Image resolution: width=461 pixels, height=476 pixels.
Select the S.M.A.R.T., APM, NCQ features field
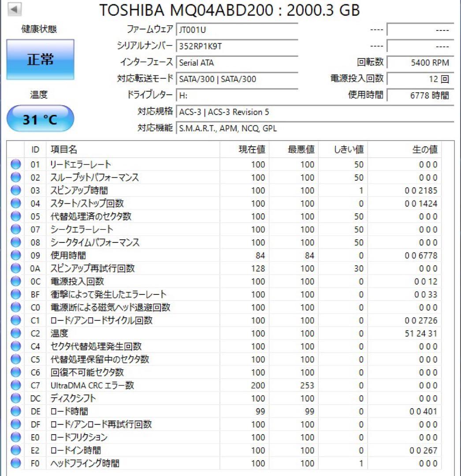(315, 128)
